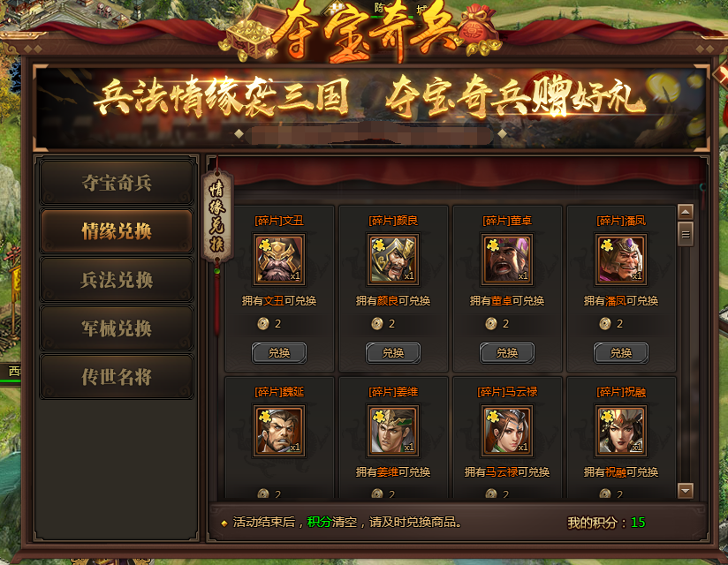
Task: Click the scrollbar up arrow
Action: pos(686,212)
